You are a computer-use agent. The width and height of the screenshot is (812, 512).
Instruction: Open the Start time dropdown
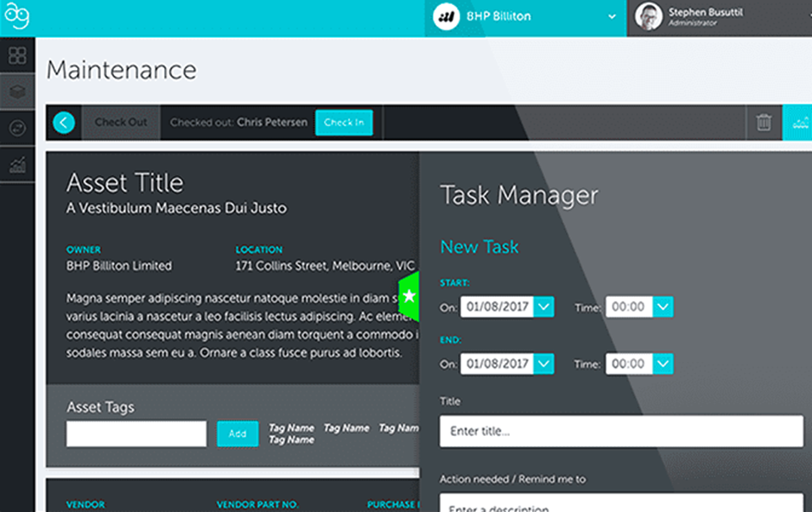[663, 307]
